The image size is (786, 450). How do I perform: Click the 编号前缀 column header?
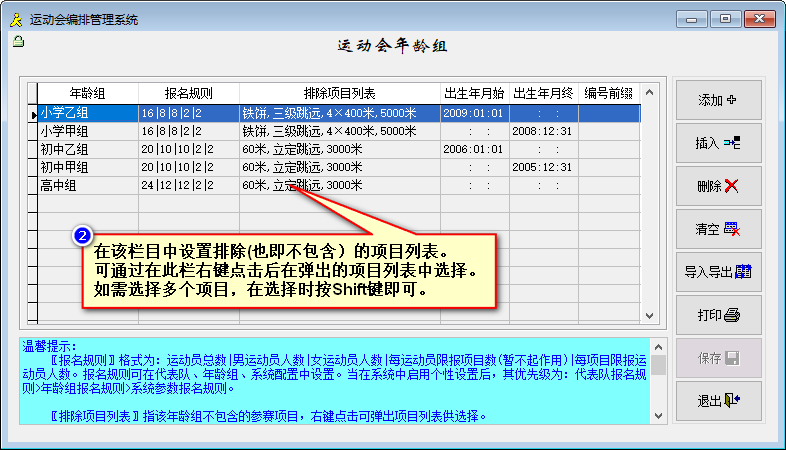608,93
